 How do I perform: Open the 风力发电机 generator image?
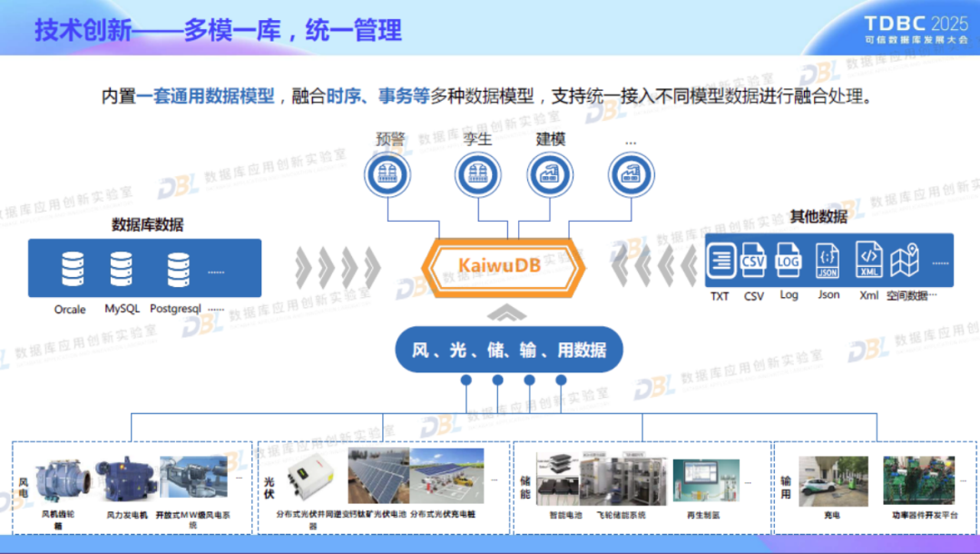[x=125, y=480]
